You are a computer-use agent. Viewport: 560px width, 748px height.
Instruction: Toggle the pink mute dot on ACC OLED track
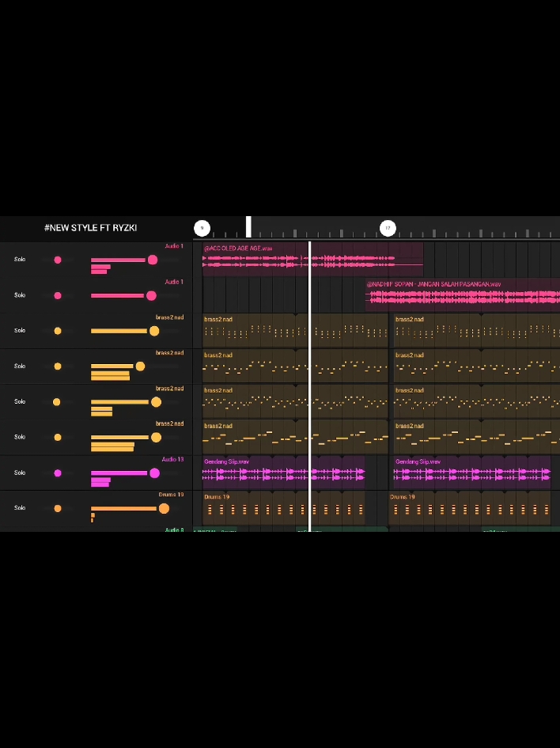(58, 260)
